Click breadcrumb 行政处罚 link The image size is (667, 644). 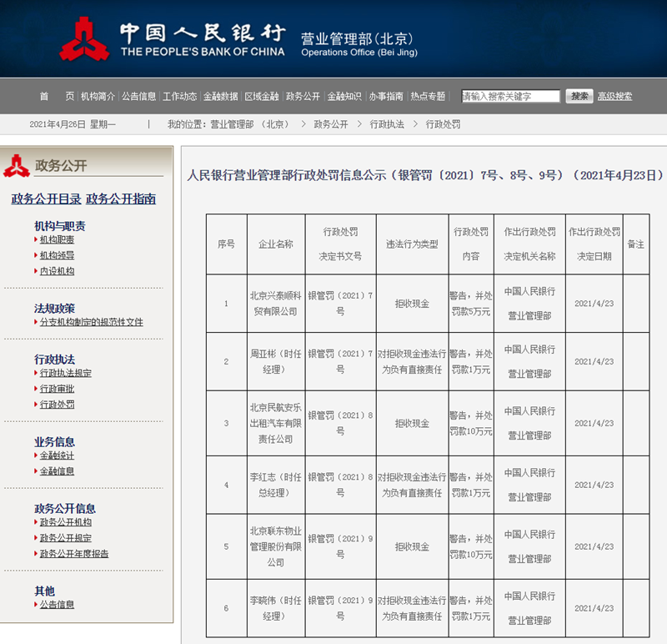(x=443, y=124)
